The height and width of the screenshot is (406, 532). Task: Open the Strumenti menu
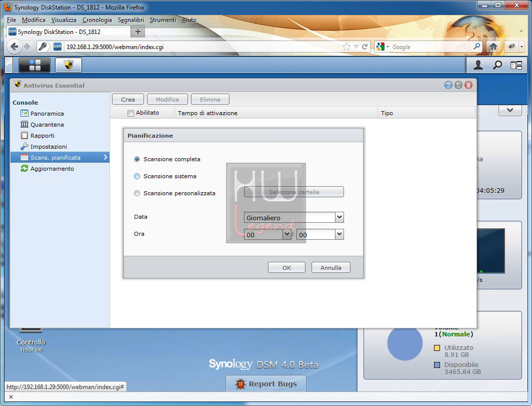coord(163,20)
